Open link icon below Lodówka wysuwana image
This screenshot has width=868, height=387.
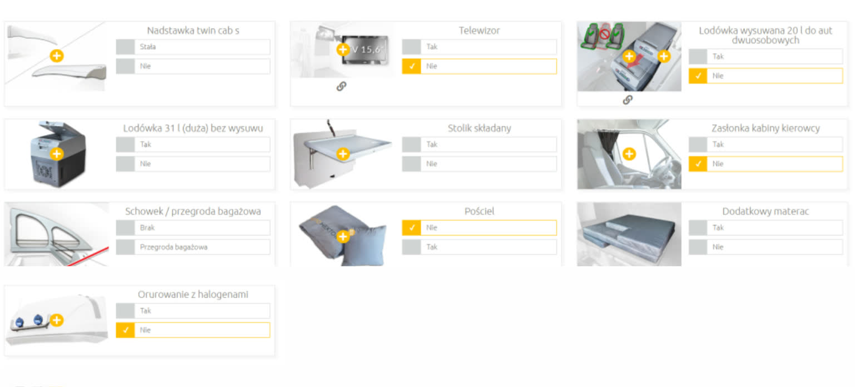[628, 100]
